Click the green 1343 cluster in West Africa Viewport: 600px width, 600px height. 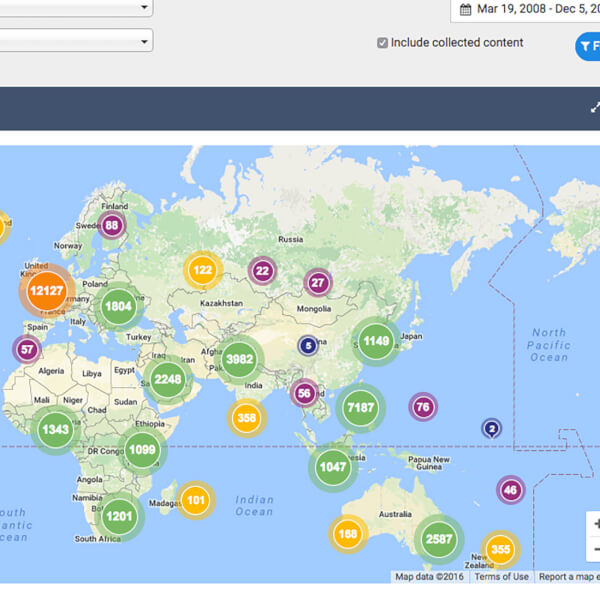pyautogui.click(x=55, y=430)
